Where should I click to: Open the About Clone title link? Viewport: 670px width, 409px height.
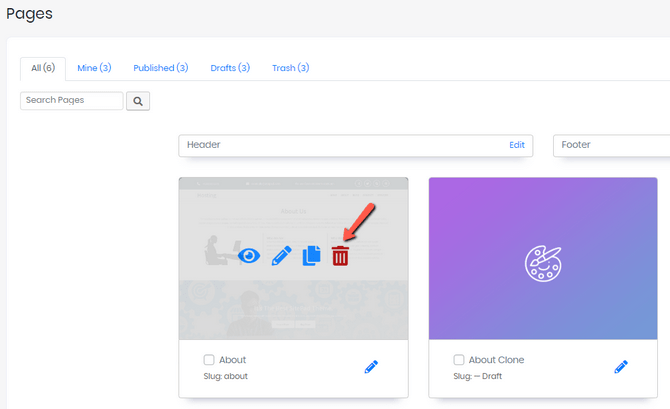point(496,360)
